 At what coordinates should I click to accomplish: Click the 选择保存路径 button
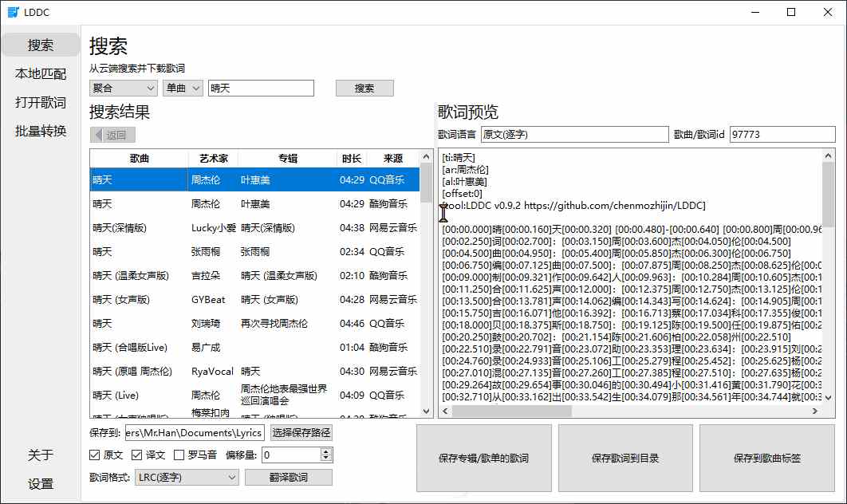click(301, 432)
